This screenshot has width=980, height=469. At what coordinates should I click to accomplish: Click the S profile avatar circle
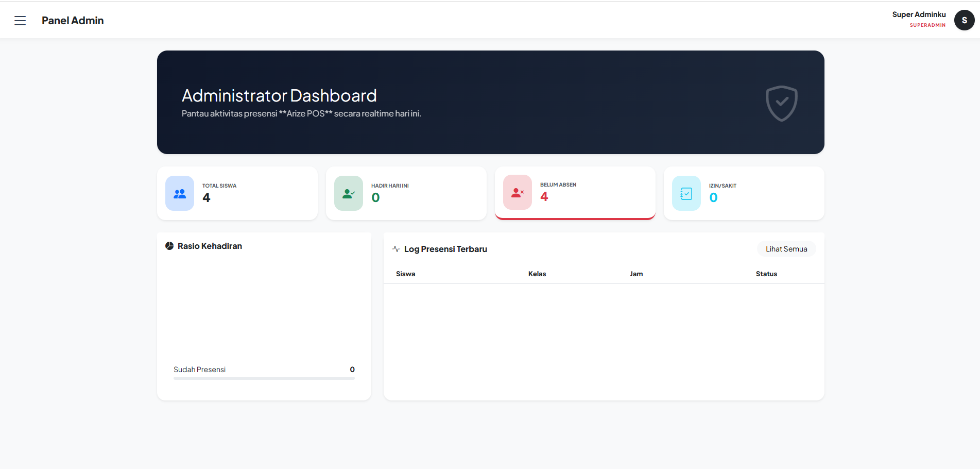click(964, 20)
